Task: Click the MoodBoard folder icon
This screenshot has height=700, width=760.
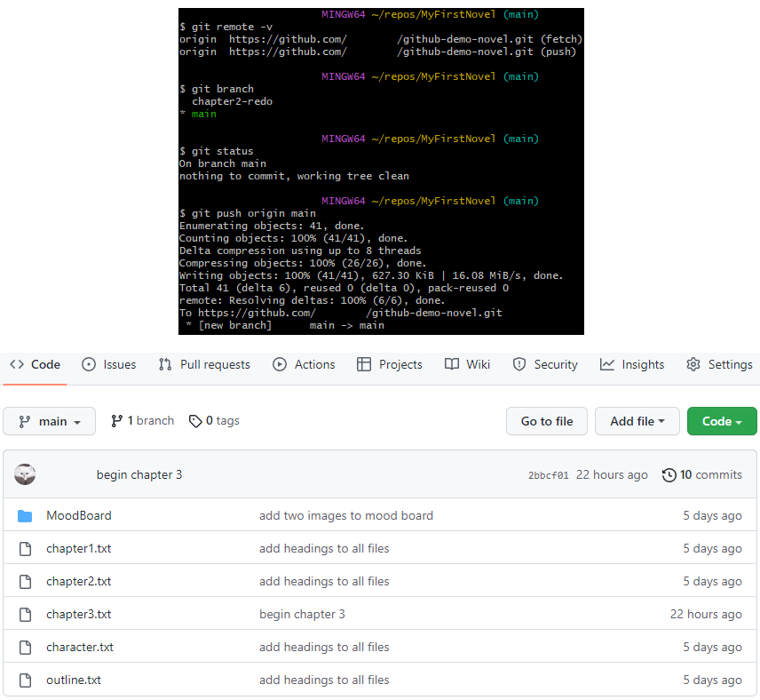Action: click(x=25, y=515)
